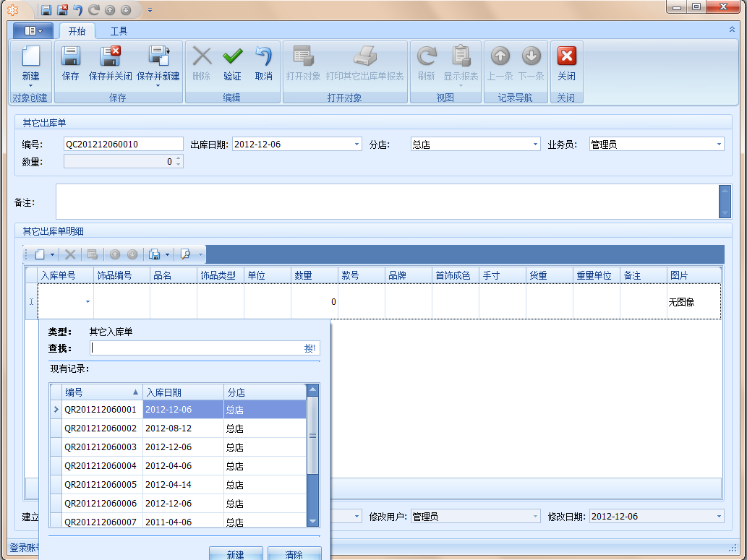The image size is (747, 560).
Task: Increase 数量 with spinner up arrow
Action: tap(178, 158)
